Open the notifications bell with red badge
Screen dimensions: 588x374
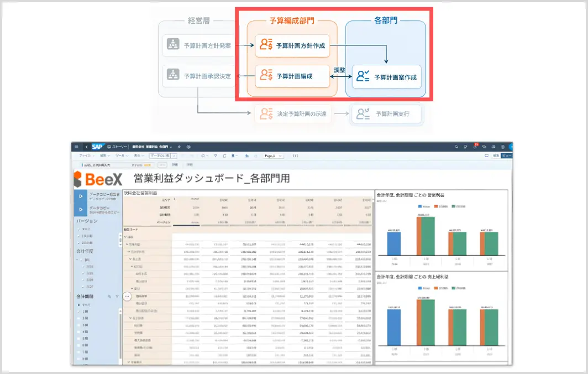(475, 147)
